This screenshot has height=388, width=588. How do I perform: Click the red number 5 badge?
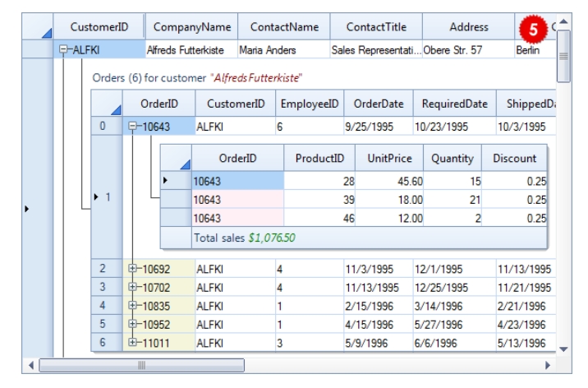pos(533,29)
